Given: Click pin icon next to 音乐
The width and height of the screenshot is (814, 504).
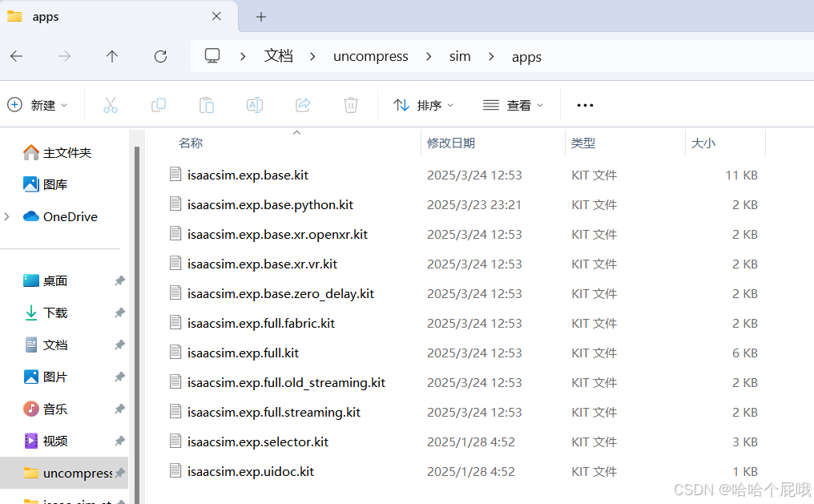Looking at the screenshot, I should (x=119, y=409).
